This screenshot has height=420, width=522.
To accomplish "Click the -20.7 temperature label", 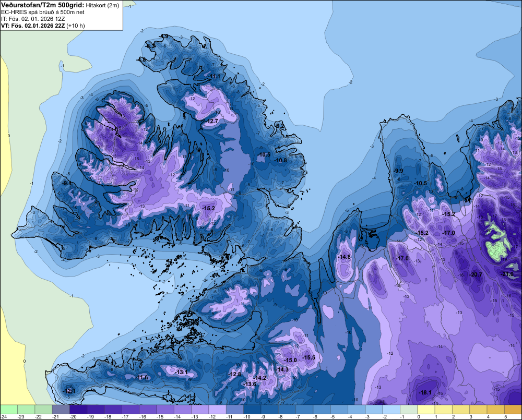I will coord(476,274).
